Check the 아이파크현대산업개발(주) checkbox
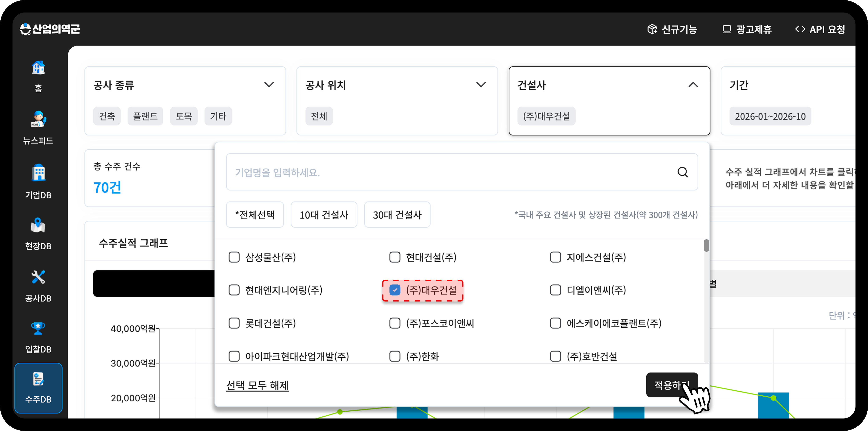The height and width of the screenshot is (431, 868). [x=234, y=356]
